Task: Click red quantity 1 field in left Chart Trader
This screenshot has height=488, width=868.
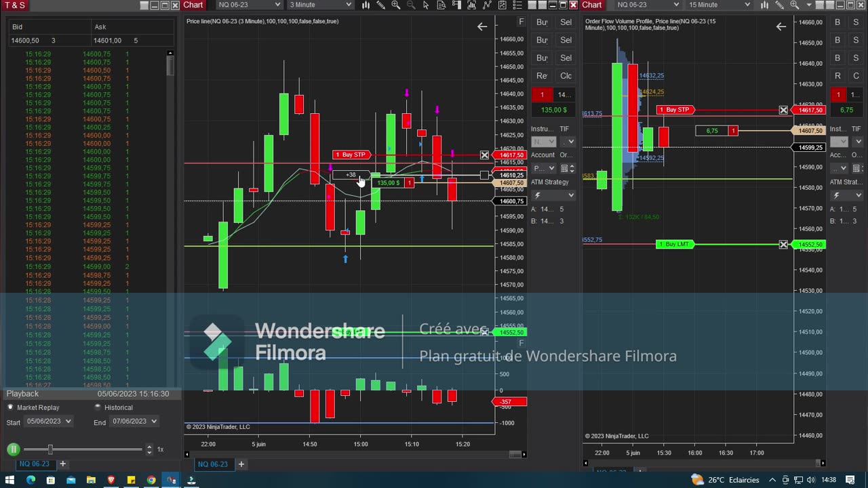Action: click(542, 95)
